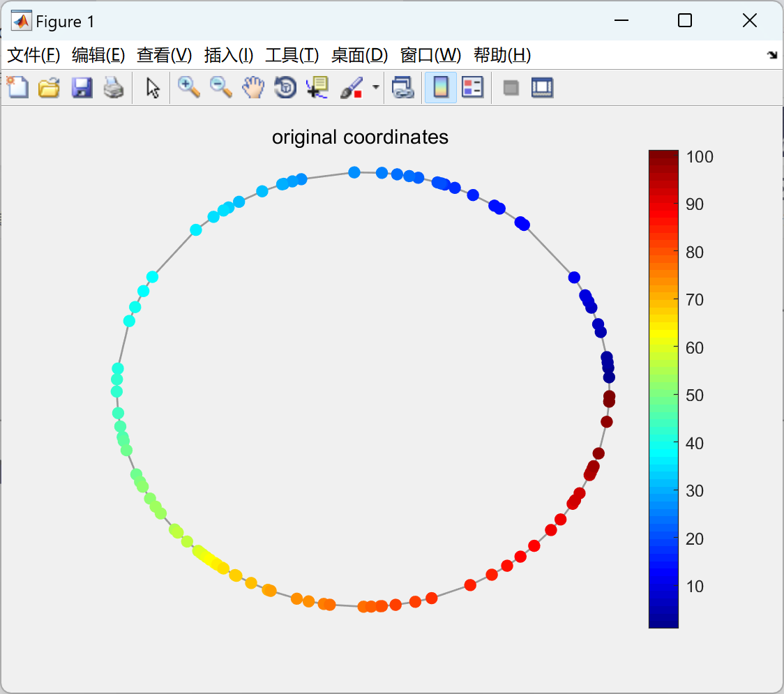Toggle the Insert Legend button
The height and width of the screenshot is (694, 784).
tap(472, 87)
